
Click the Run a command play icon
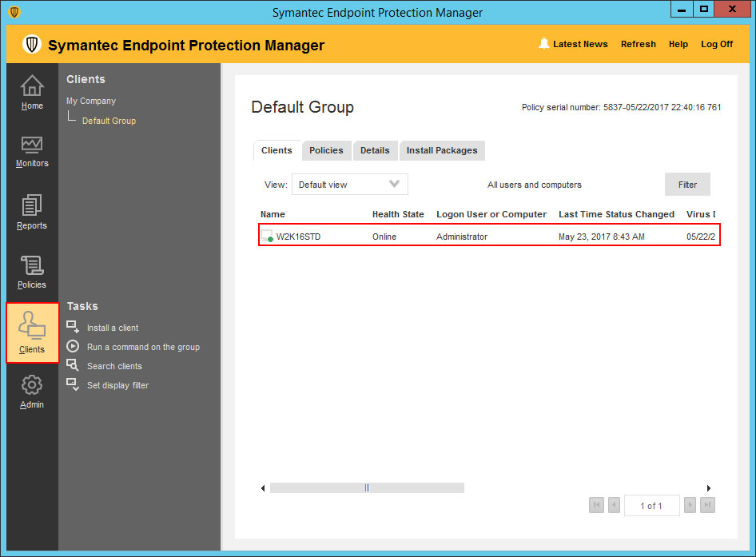(73, 346)
